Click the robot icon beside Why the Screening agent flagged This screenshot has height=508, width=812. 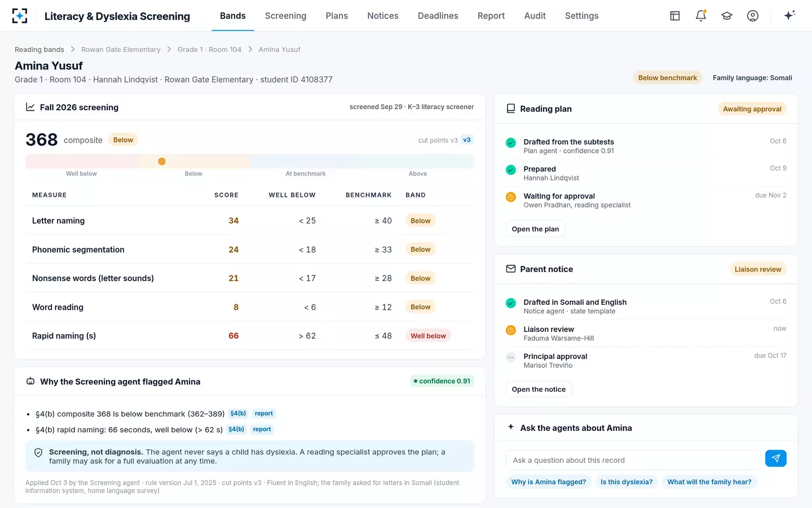tap(30, 382)
